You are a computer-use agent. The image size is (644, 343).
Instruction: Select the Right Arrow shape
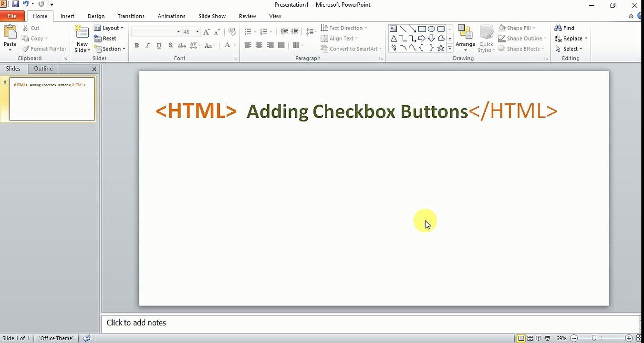[x=422, y=38]
